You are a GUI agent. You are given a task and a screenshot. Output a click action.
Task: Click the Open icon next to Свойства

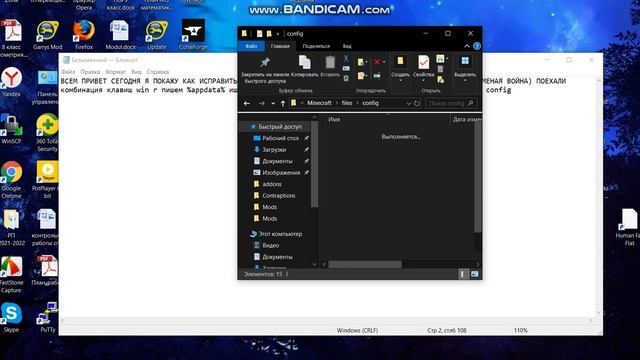point(441,59)
